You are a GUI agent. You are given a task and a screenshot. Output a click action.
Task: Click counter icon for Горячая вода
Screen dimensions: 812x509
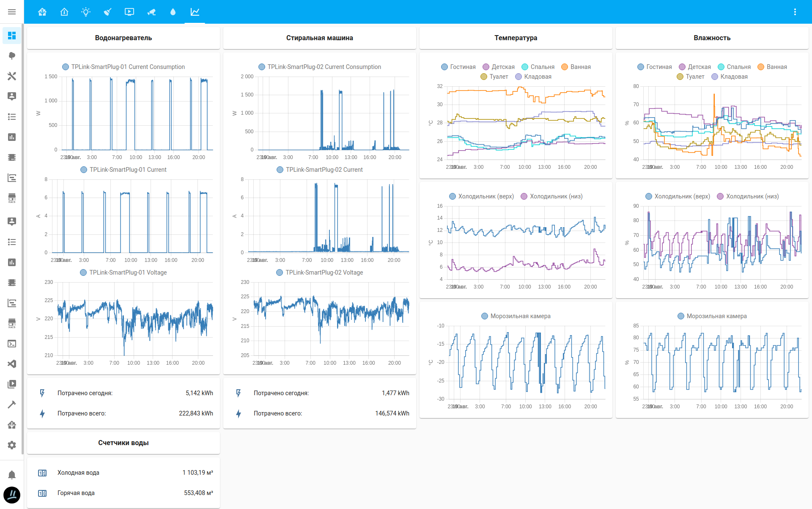[x=42, y=493]
